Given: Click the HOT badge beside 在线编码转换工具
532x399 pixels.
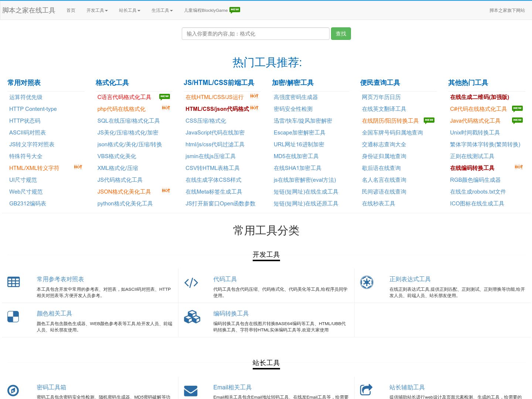Looking at the screenshot, I should [x=519, y=167].
